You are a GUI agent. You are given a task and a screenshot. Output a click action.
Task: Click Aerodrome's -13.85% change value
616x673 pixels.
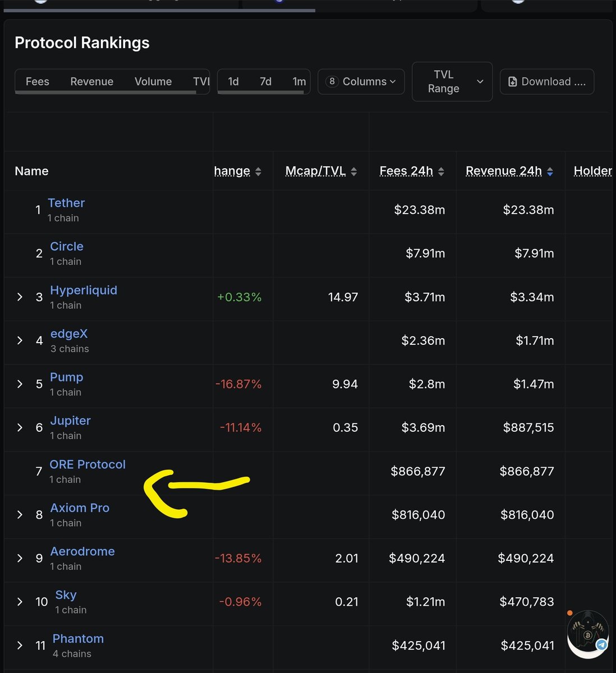coord(238,558)
